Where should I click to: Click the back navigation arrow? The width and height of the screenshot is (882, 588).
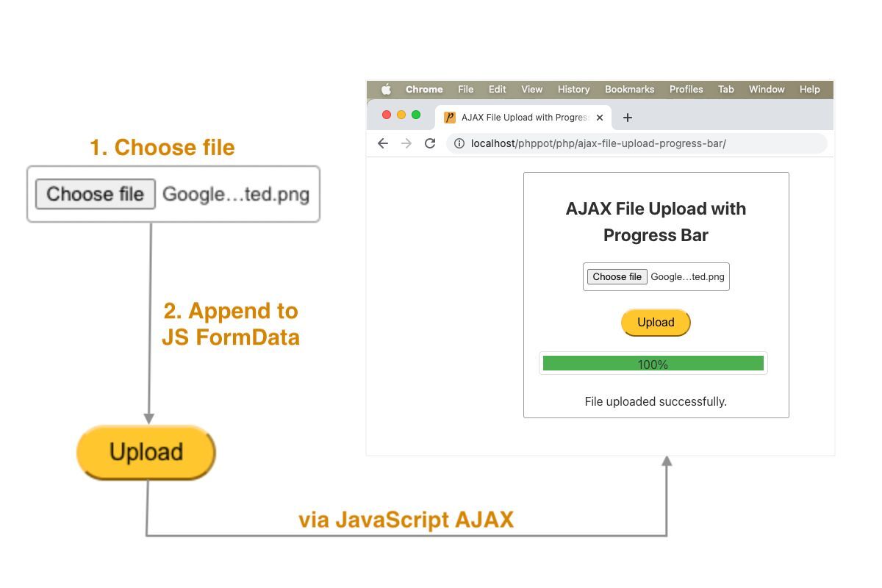coord(382,143)
